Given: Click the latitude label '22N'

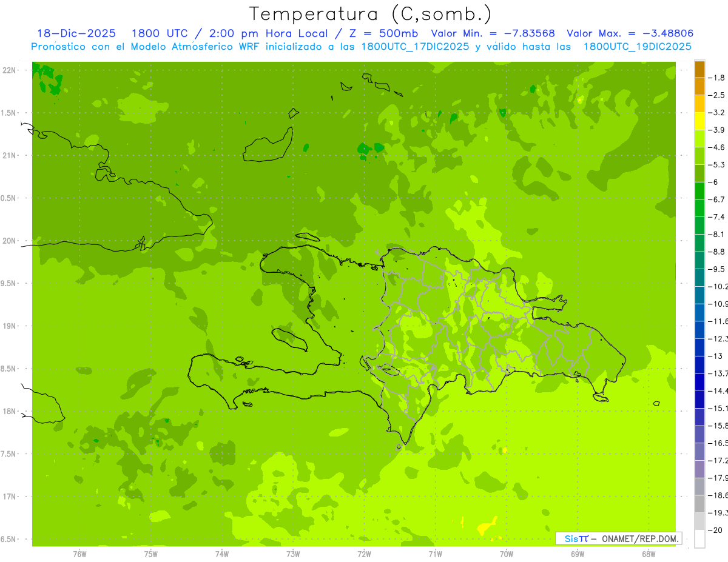Looking at the screenshot, I should click(x=8, y=70).
